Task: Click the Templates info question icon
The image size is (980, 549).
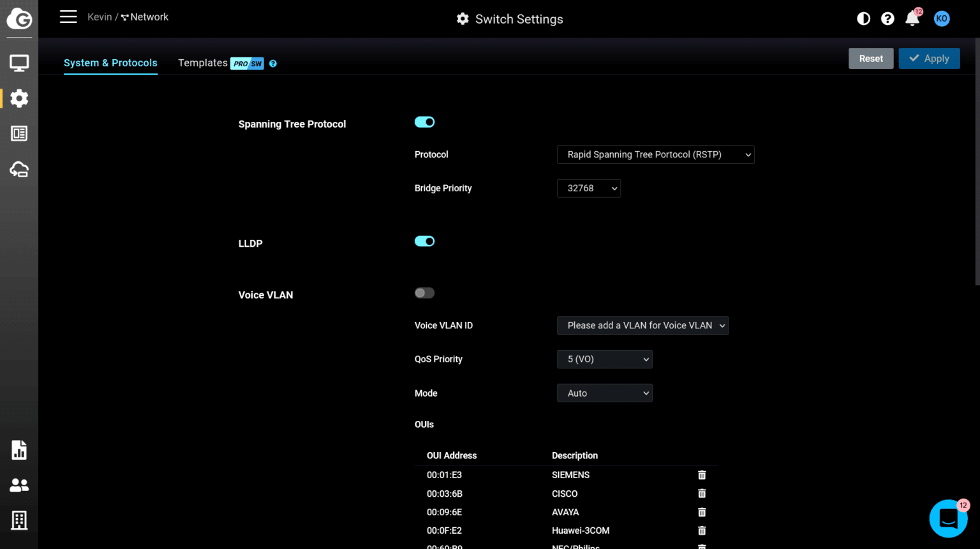Action: 273,64
